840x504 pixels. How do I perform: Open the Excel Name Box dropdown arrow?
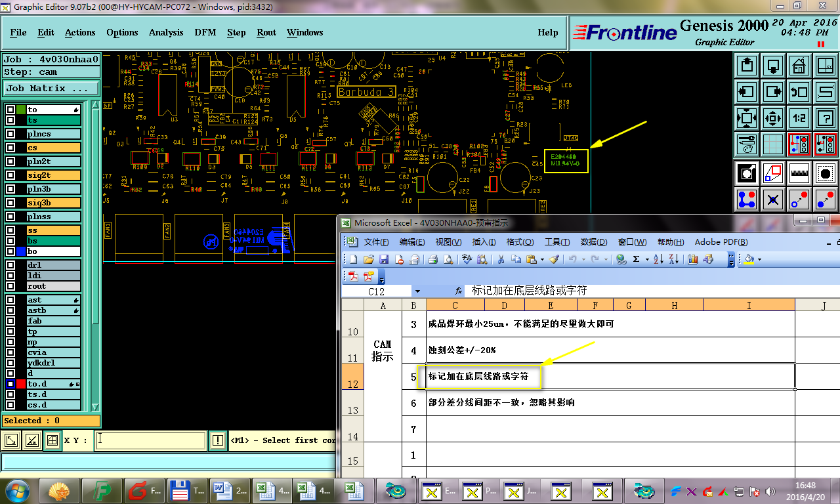point(417,291)
